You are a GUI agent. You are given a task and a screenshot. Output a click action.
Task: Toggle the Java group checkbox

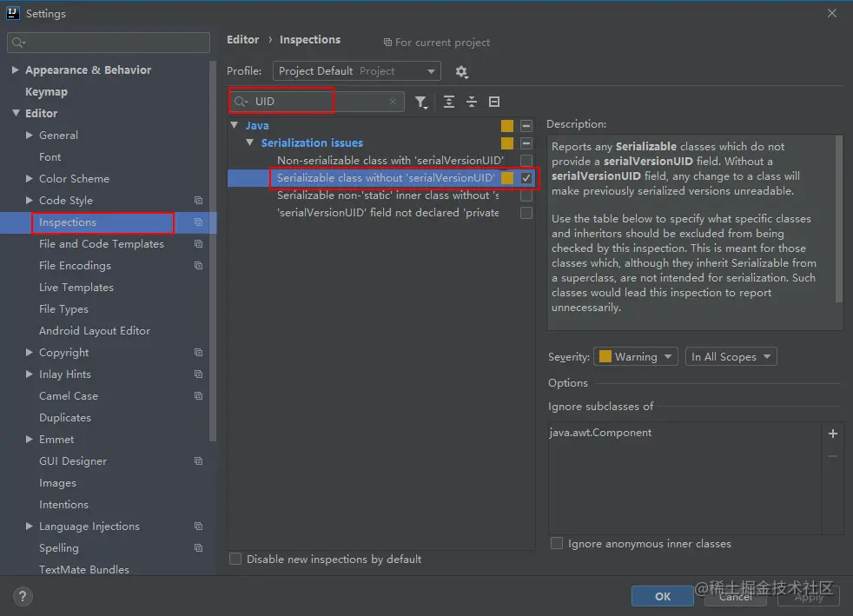click(526, 126)
